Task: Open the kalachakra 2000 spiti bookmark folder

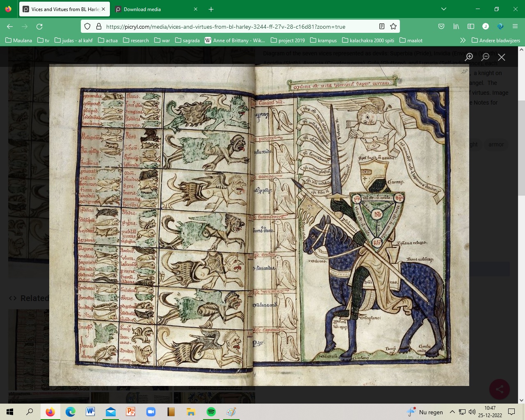Action: pos(368,40)
